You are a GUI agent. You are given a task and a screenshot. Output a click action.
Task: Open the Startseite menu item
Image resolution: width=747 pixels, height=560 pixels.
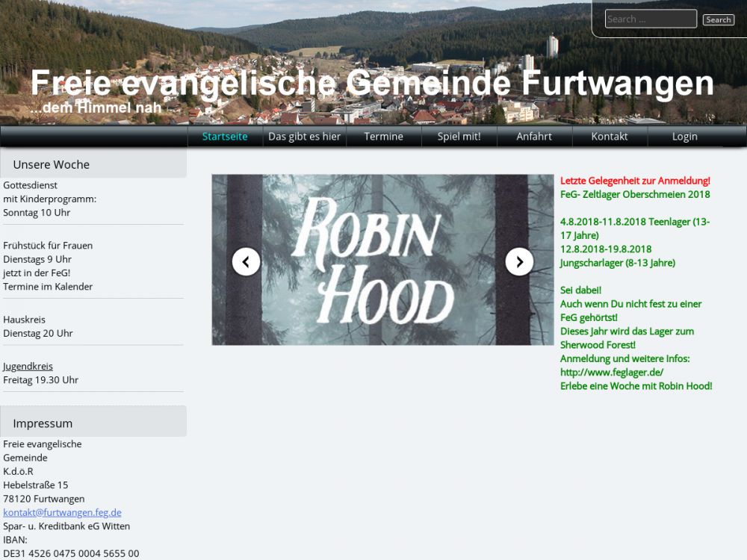(x=225, y=137)
